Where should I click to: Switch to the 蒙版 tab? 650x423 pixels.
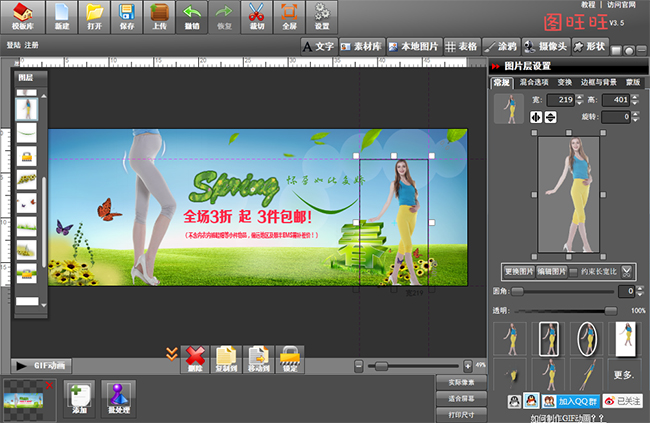[x=633, y=83]
